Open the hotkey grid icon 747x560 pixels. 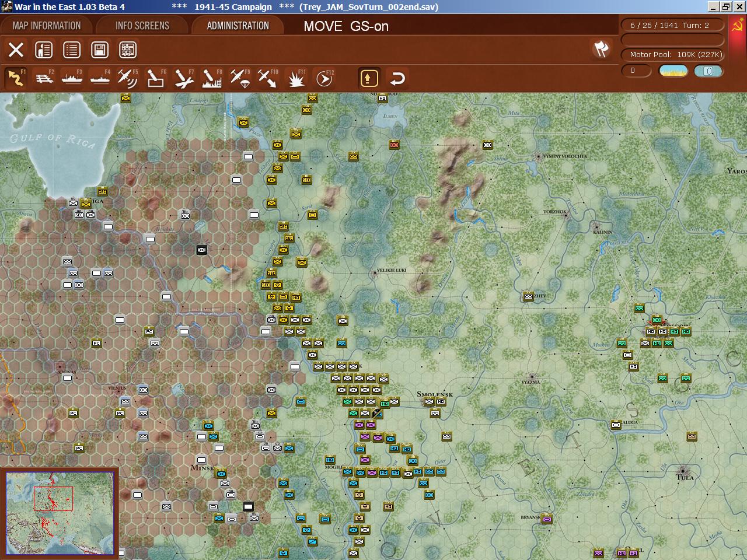(128, 50)
